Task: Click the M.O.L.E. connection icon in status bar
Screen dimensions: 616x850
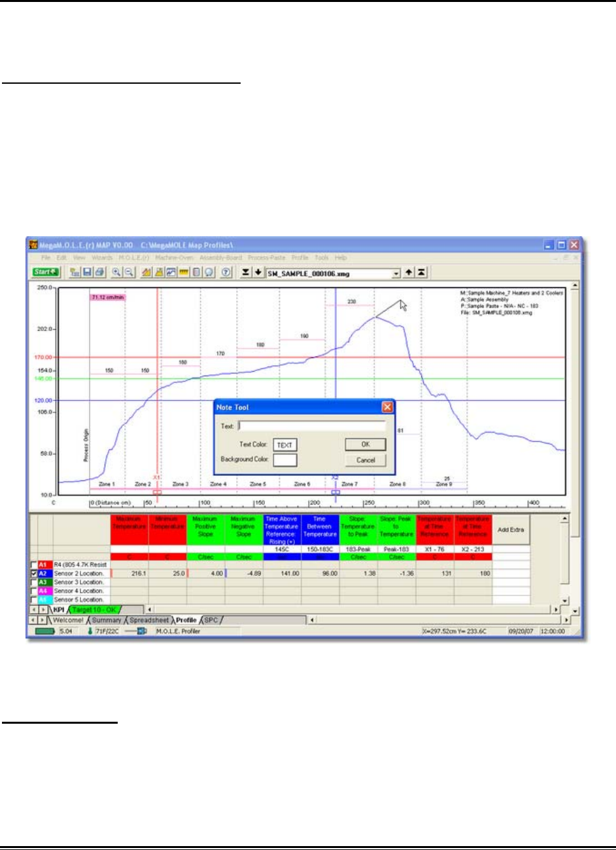Action: click(x=137, y=631)
